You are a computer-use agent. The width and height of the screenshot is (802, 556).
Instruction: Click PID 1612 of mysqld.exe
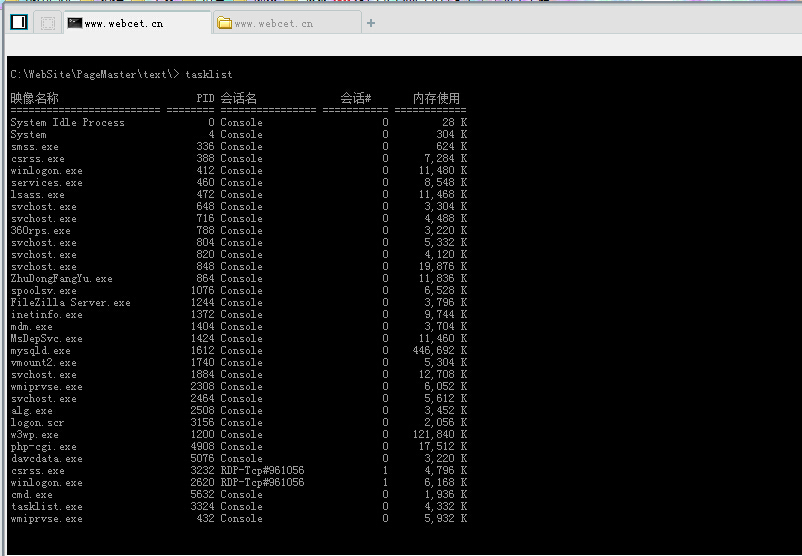203,351
